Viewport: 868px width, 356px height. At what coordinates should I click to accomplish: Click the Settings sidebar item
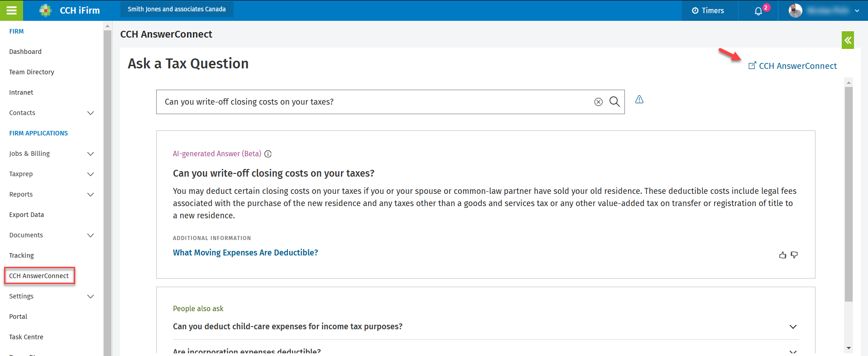(x=21, y=296)
